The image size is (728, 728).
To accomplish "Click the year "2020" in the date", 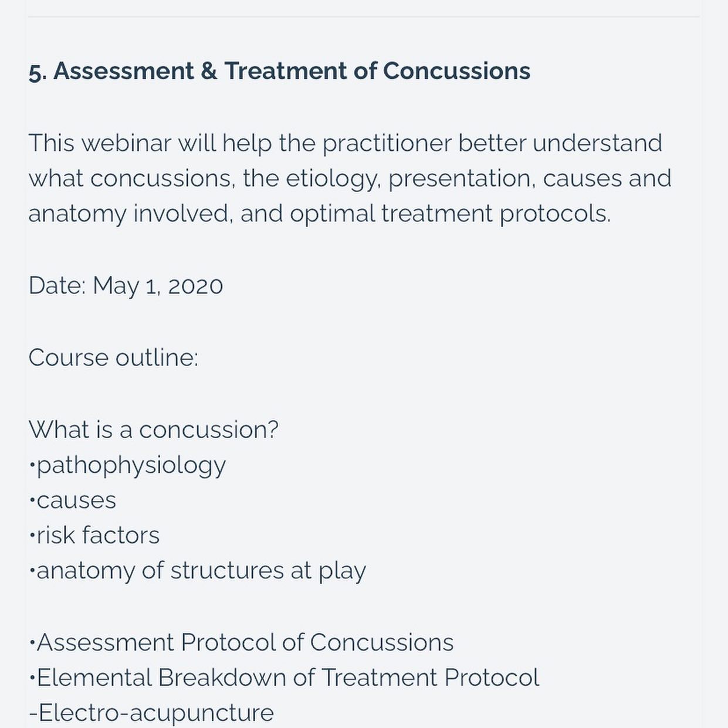I will [195, 286].
